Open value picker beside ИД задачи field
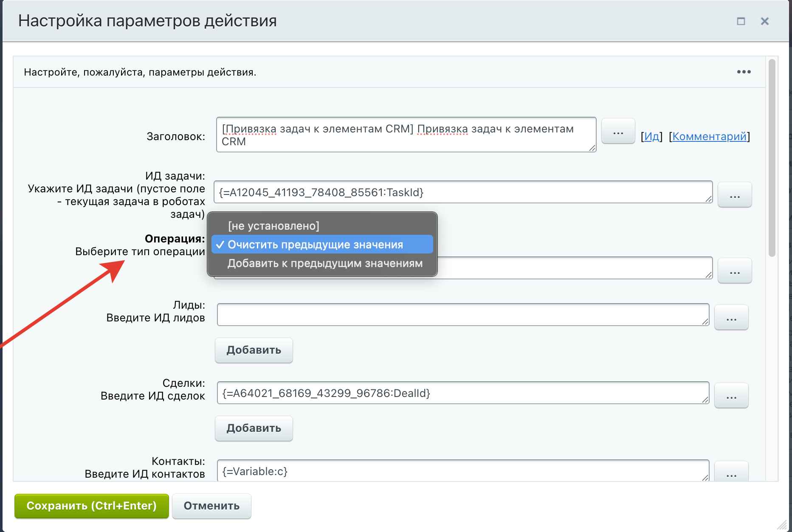Screen dimensions: 792x532 click(734, 195)
